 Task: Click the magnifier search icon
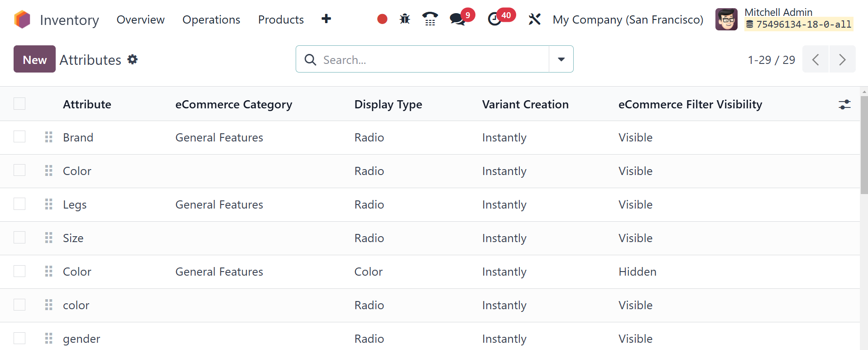click(310, 59)
